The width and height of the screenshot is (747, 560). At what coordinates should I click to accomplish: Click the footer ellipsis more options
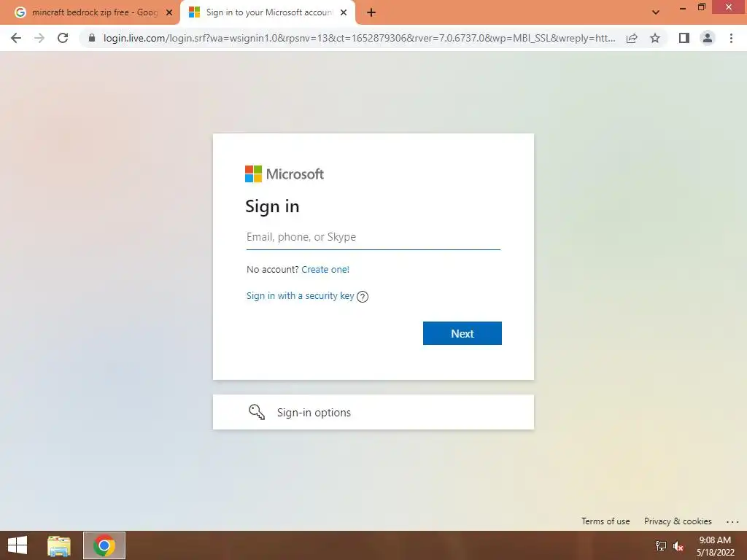pos(732,522)
